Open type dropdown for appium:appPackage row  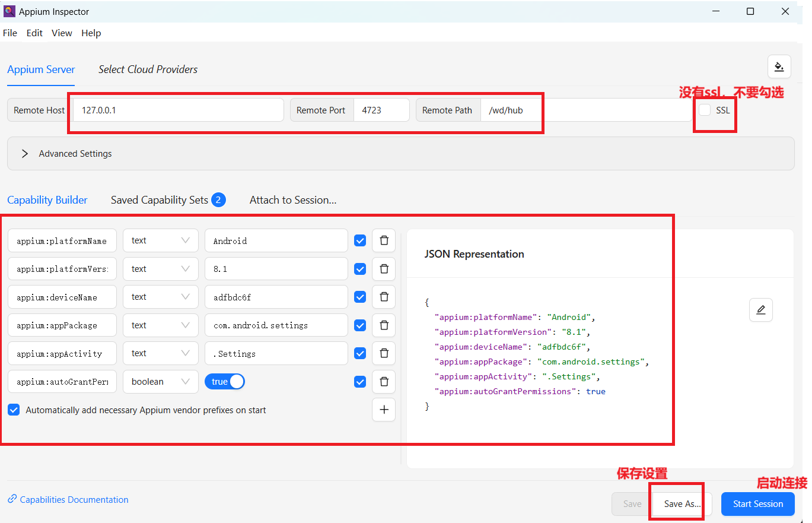(161, 325)
